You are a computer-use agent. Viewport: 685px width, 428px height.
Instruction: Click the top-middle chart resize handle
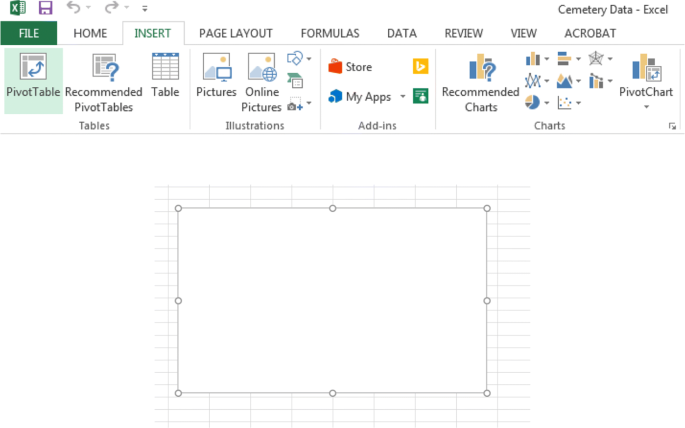[x=332, y=208]
